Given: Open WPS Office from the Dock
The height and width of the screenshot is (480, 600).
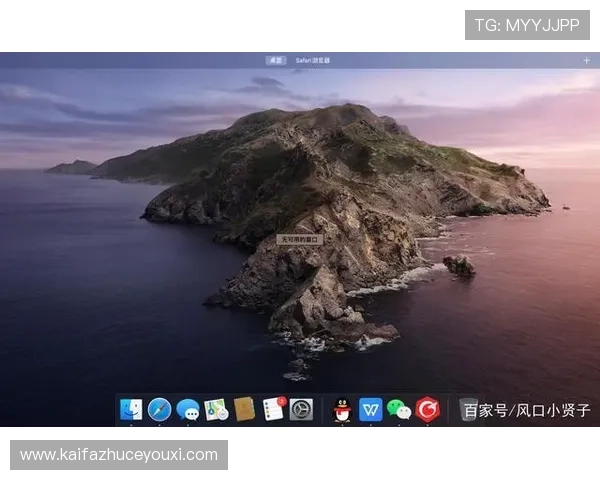Looking at the screenshot, I should [x=371, y=410].
